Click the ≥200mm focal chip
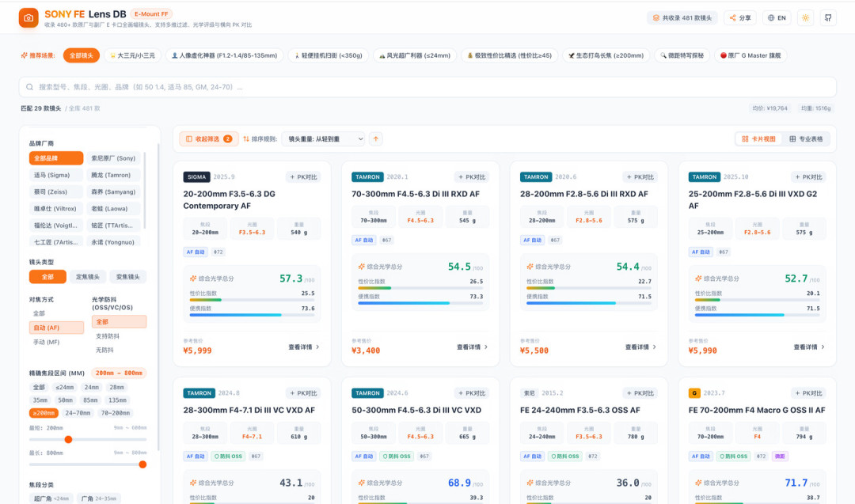This screenshot has height=504, width=855. point(44,413)
